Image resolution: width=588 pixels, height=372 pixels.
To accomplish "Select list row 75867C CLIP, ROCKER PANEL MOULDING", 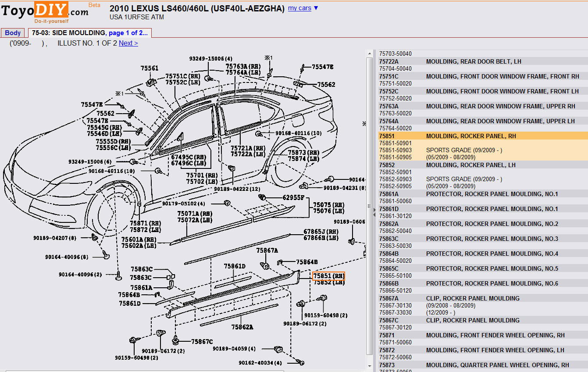I will [x=482, y=320].
